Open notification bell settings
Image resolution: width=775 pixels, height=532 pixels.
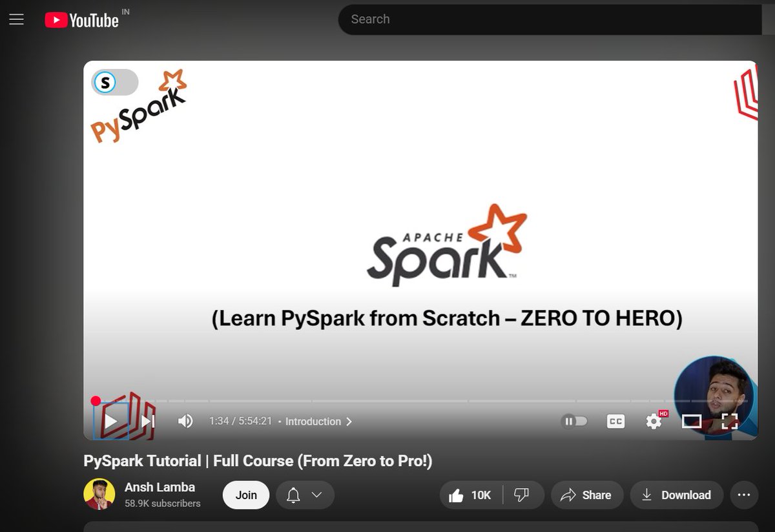(x=294, y=495)
